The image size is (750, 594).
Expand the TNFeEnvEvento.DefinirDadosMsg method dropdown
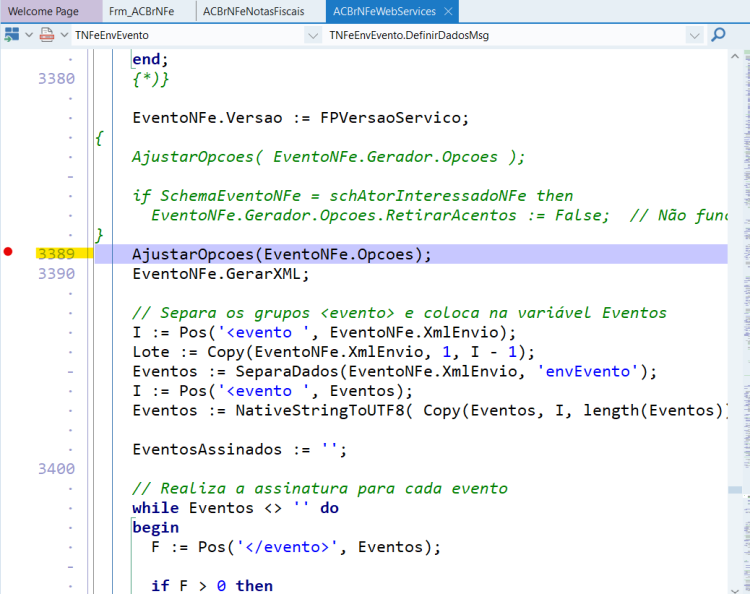pyautogui.click(x=695, y=35)
